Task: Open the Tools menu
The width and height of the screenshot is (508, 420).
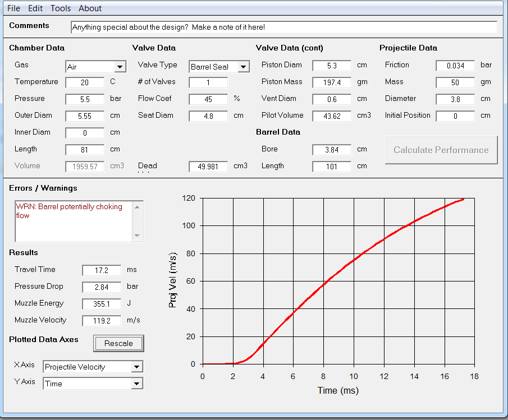Action: [x=61, y=8]
